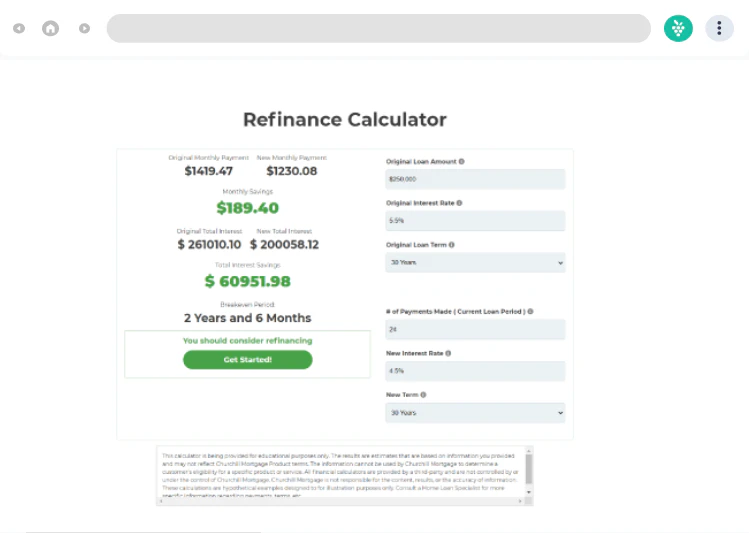This screenshot has height=533, width=749.
Task: Click the New Interest Rate input field
Action: point(475,371)
